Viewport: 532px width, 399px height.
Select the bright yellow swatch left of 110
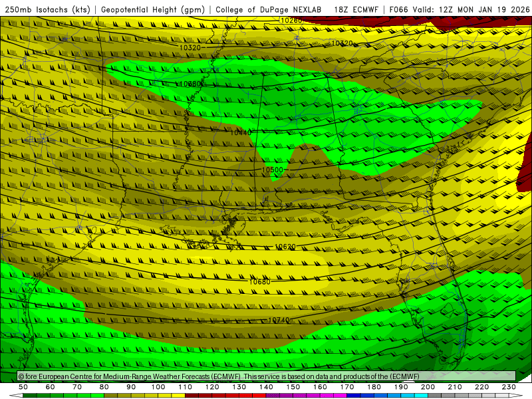(x=178, y=396)
